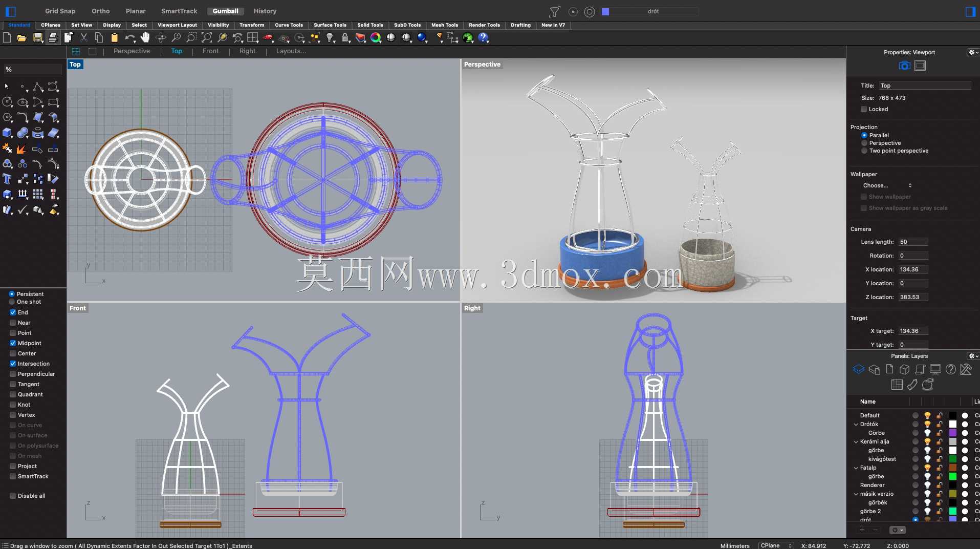
Task: Open the gear dropdown below layer list
Action: coord(897,530)
